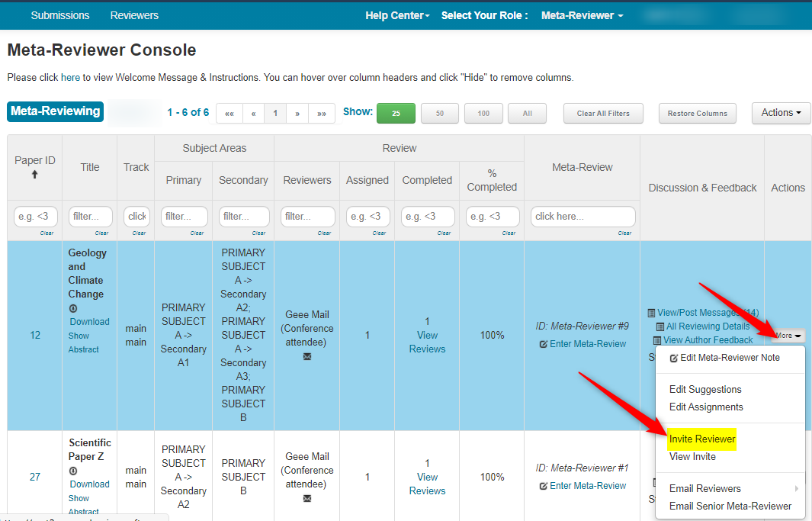Select Edit Suggestions menu item
The image size is (812, 521).
coord(730,390)
